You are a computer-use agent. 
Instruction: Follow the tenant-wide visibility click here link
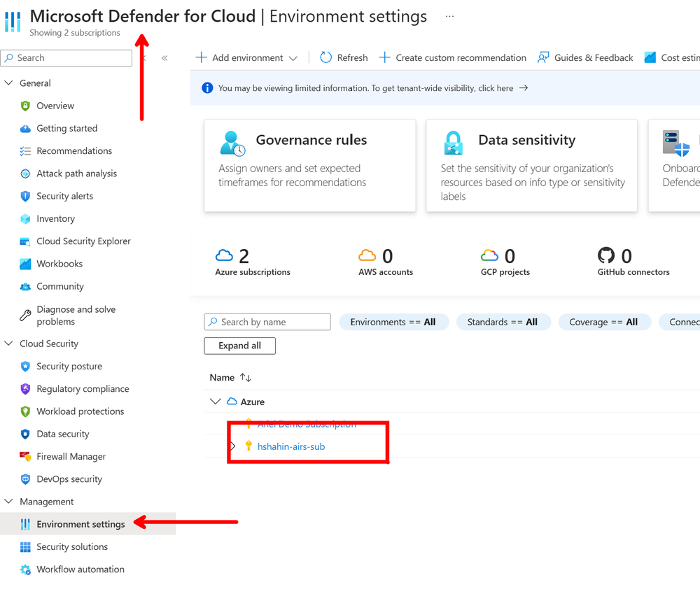coord(498,88)
